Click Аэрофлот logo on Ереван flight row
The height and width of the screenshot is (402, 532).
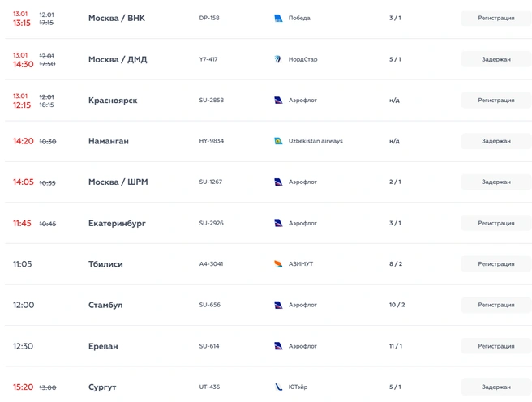click(278, 346)
